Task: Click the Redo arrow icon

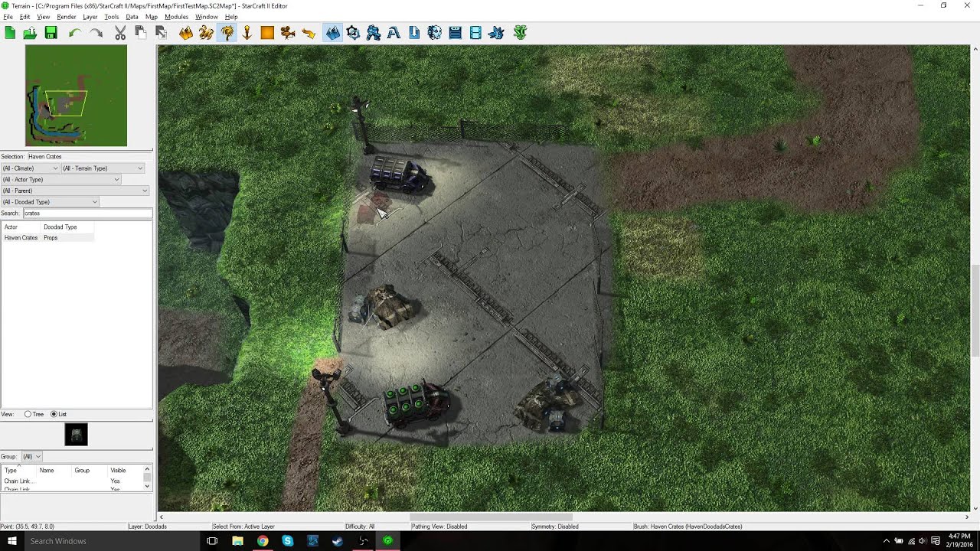Action: pyautogui.click(x=96, y=33)
